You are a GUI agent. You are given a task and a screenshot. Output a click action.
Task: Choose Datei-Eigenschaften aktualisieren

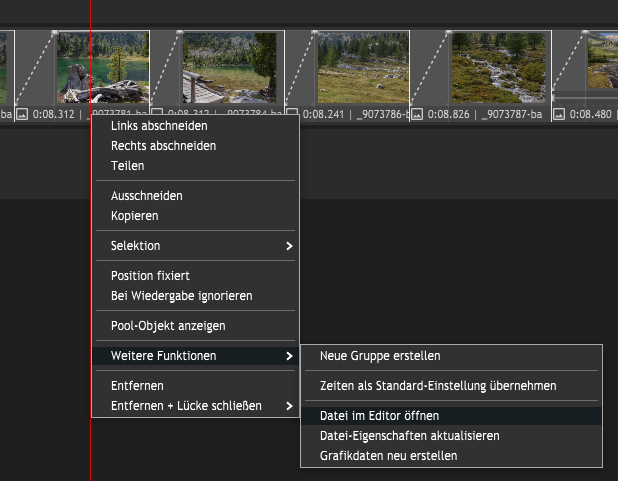(x=451, y=436)
